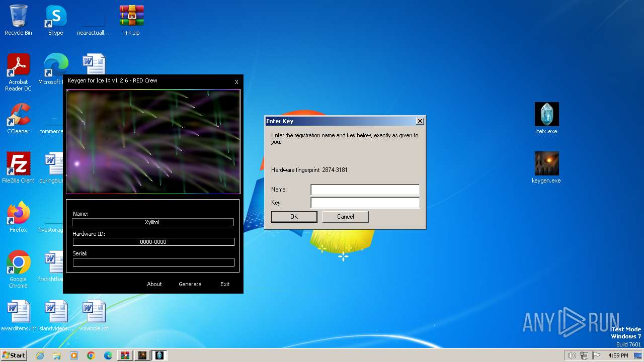
Task: Confirm the Enter Key dialog with OK
Action: click(294, 217)
